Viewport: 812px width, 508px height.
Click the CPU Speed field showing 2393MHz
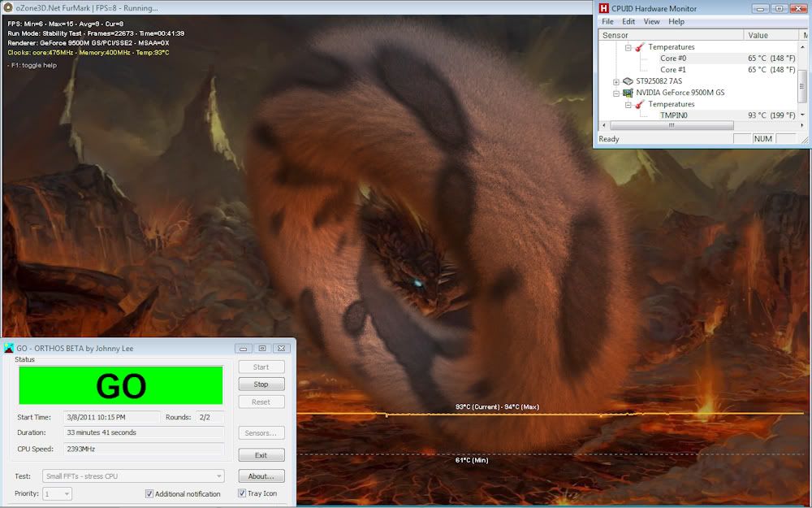(144, 449)
